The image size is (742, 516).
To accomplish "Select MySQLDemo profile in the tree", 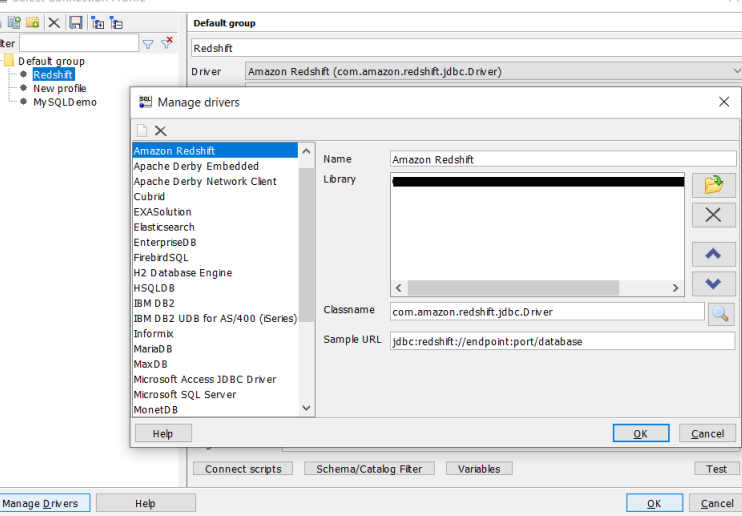I will [64, 102].
